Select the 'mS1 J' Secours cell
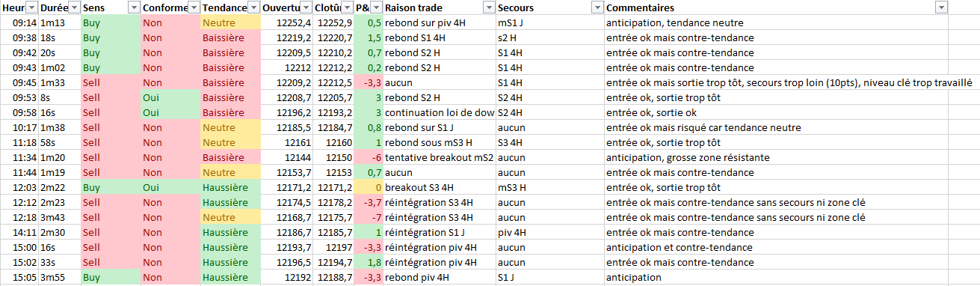980x286 pixels. click(549, 23)
